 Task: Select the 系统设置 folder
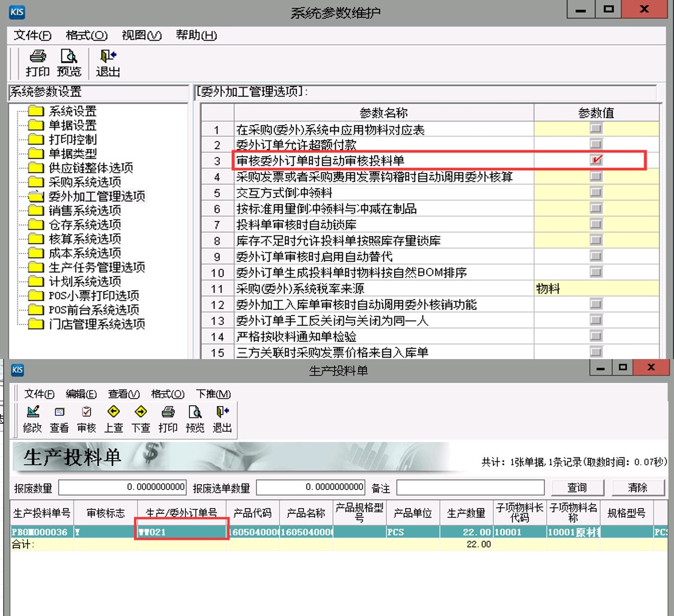[63, 111]
